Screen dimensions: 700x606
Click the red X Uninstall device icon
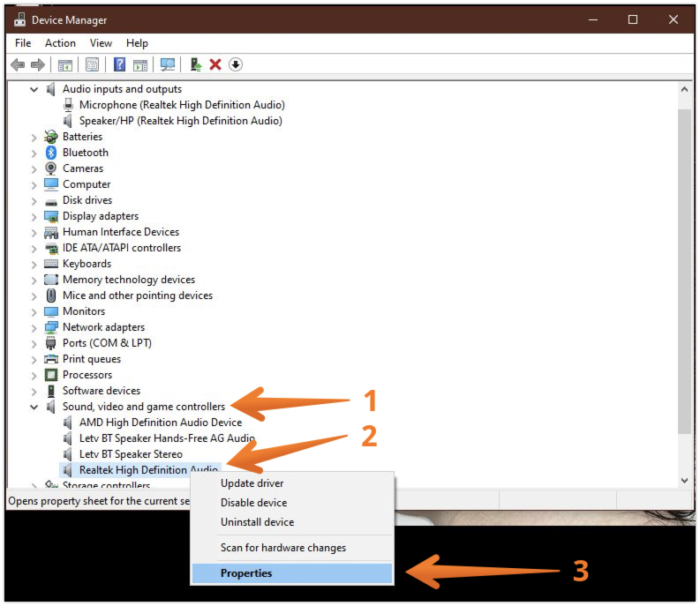pyautogui.click(x=215, y=64)
